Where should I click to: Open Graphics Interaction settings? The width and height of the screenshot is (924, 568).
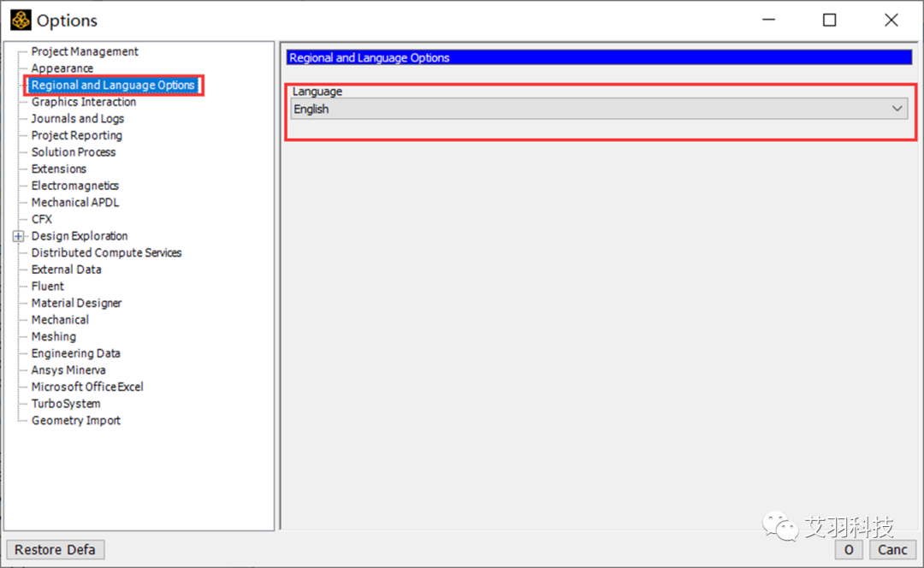[x=84, y=102]
